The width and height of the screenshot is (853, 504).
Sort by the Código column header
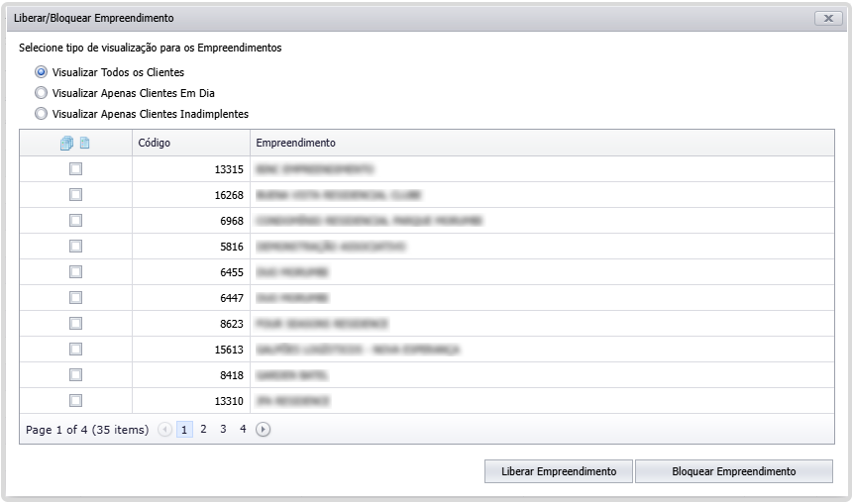[190, 143]
